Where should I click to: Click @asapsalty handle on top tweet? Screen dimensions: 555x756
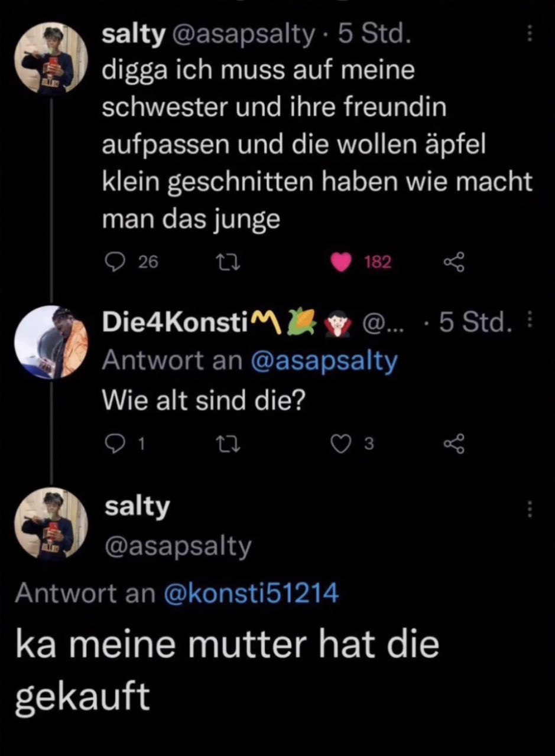pyautogui.click(x=243, y=36)
